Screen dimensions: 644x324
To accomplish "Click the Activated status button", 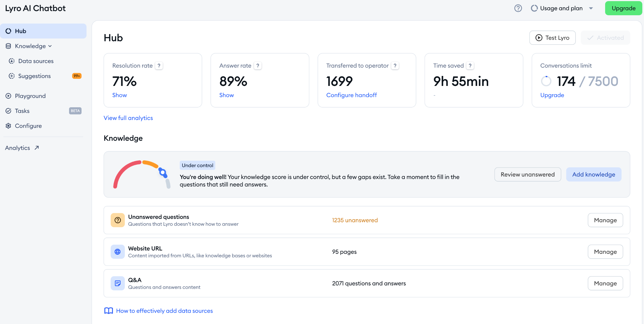I will 605,38.
